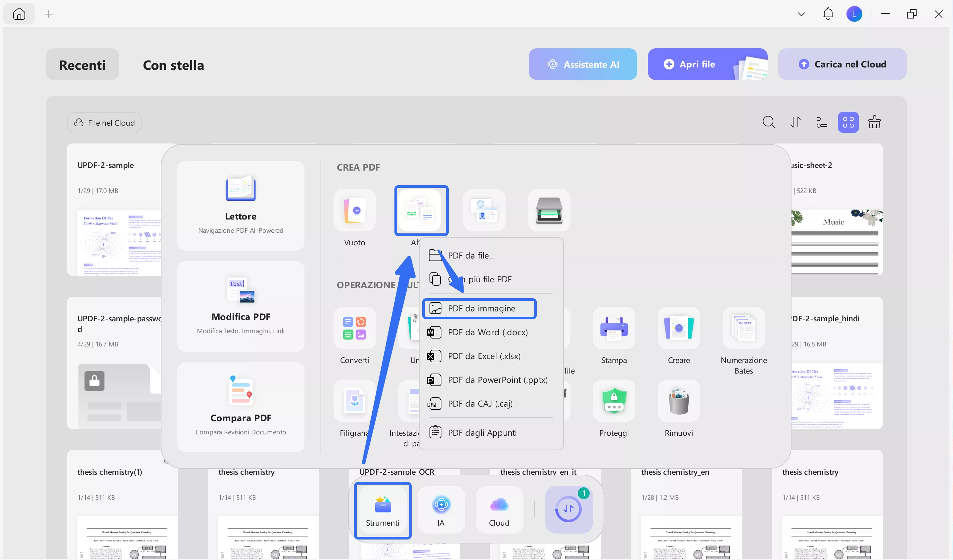953x560 pixels.
Task: Click the search icon above the file list
Action: coord(769,122)
